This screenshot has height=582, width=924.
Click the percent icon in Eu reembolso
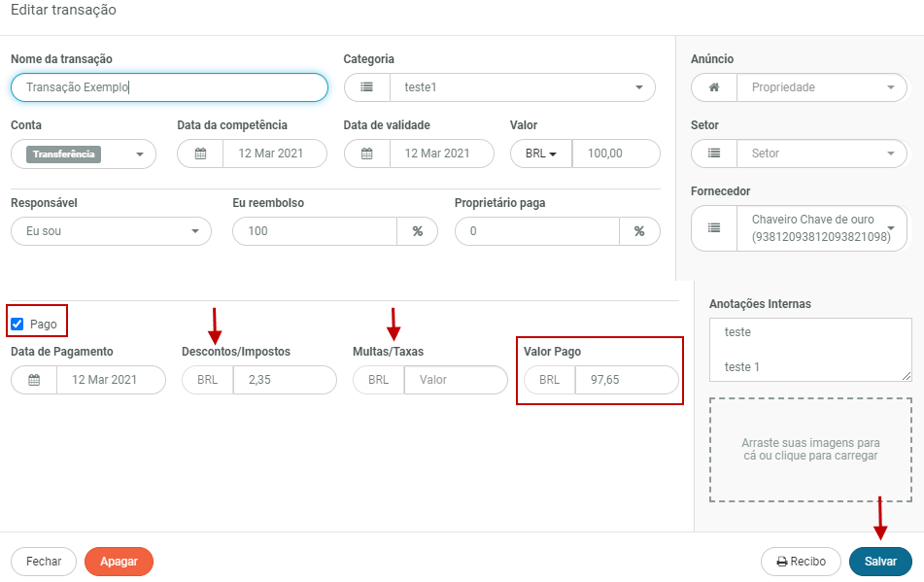click(x=417, y=231)
